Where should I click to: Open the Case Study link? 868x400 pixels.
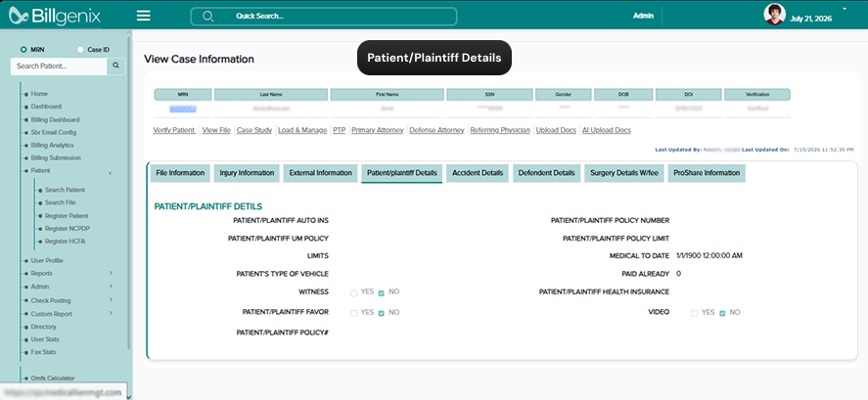coord(254,131)
